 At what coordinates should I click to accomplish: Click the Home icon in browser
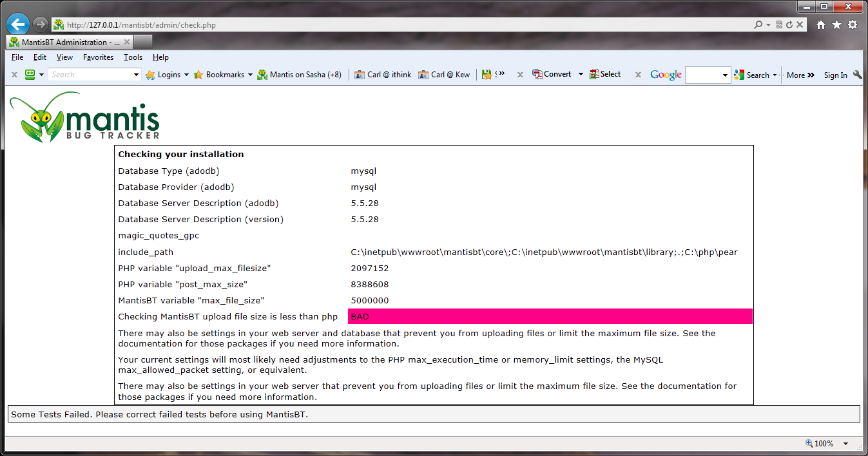[x=820, y=25]
